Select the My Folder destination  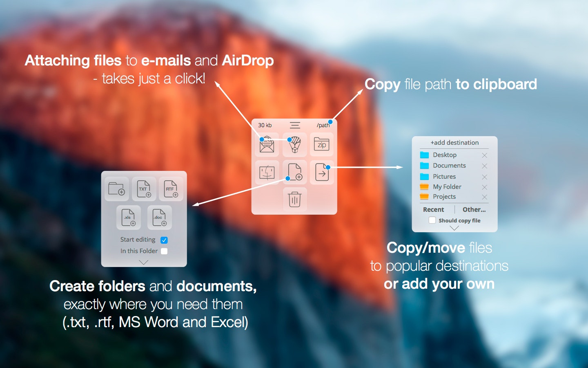click(x=447, y=187)
